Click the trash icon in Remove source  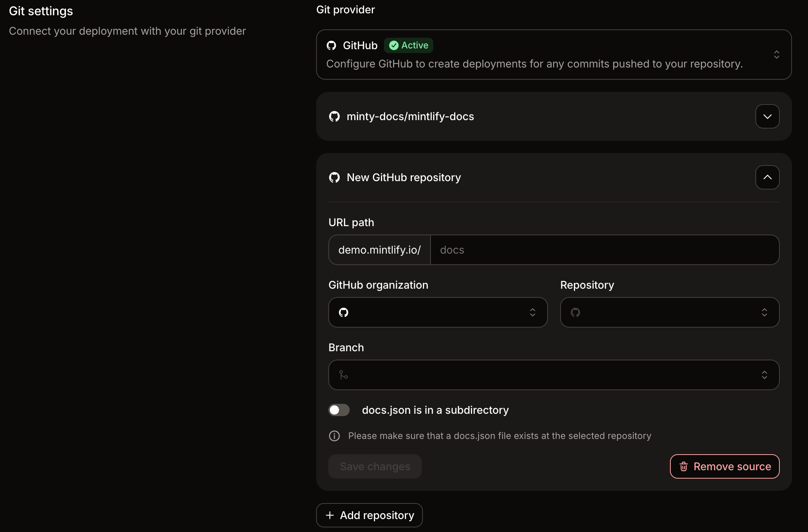(684, 466)
